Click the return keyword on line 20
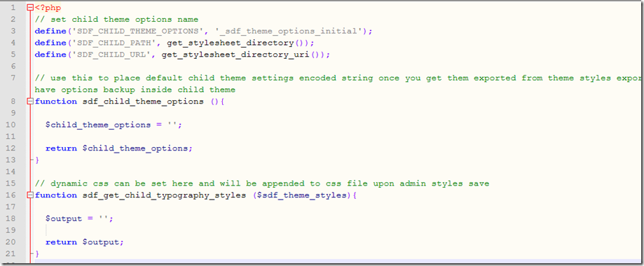The height and width of the screenshot is (266, 644). tap(61, 242)
